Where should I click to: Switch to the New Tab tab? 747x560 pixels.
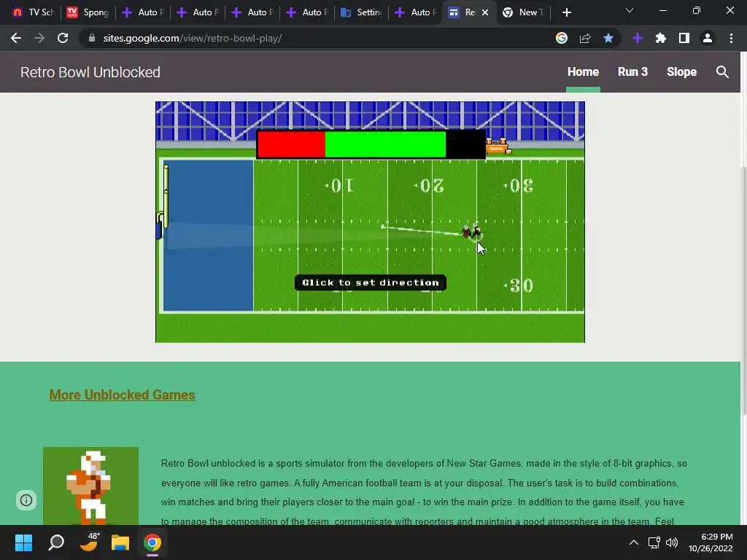[522, 12]
